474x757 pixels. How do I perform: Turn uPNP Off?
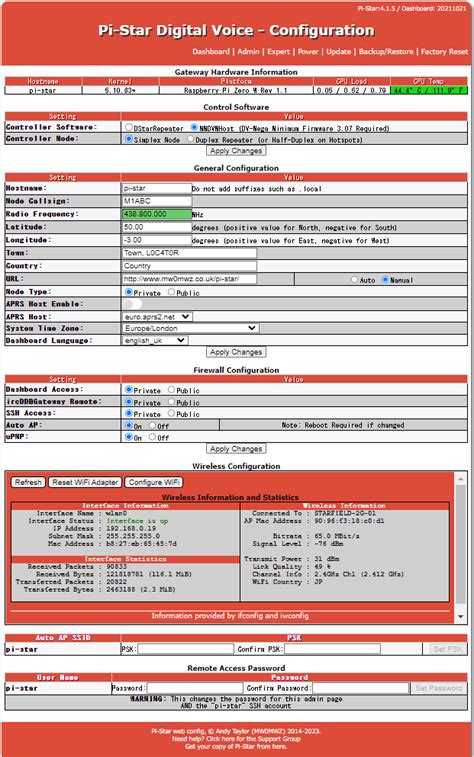[x=153, y=437]
